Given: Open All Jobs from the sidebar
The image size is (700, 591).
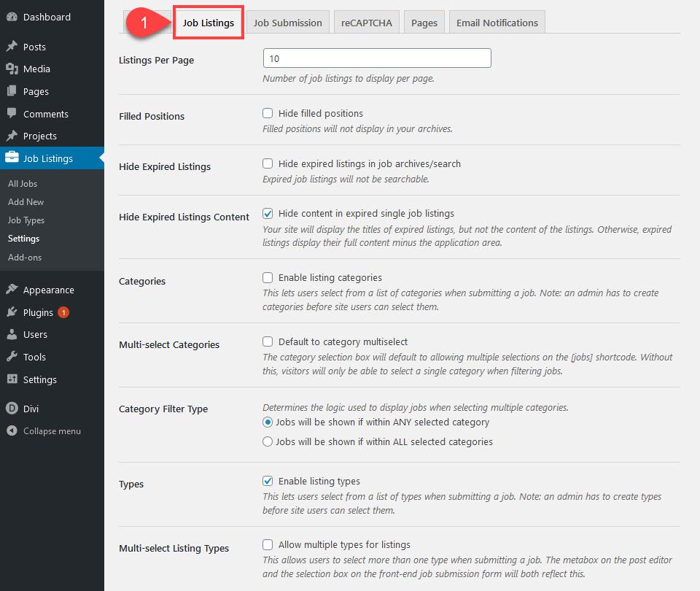Looking at the screenshot, I should point(23,184).
